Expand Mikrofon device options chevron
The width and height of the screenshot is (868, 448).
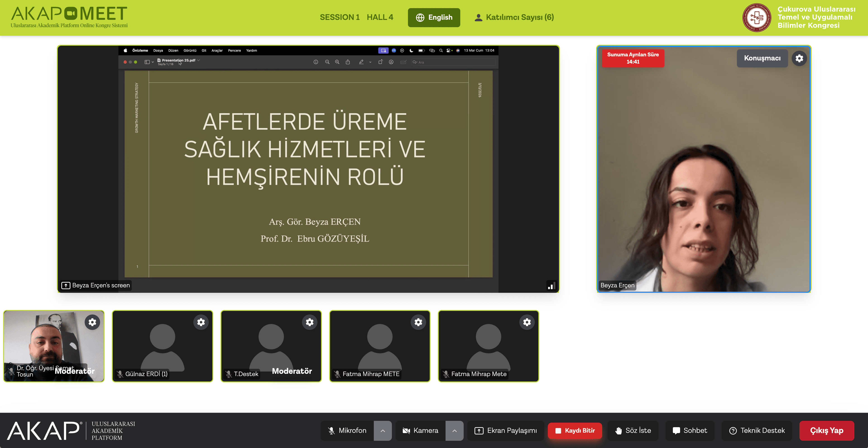(382, 431)
